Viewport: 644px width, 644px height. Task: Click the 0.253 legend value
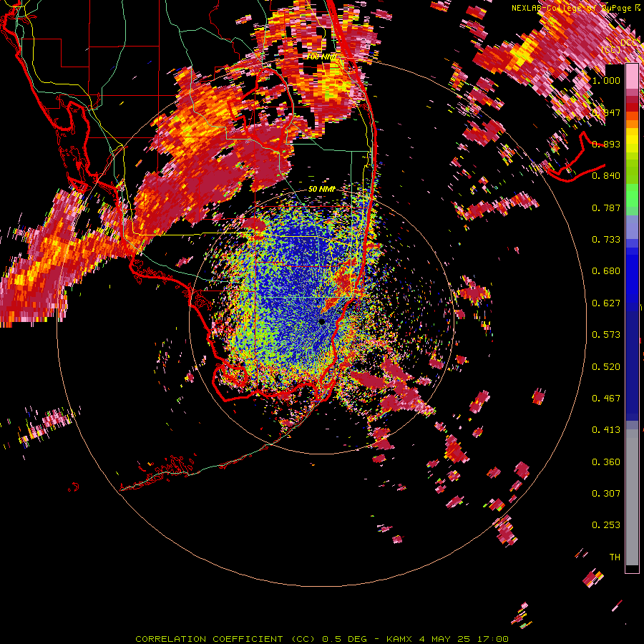(606, 525)
